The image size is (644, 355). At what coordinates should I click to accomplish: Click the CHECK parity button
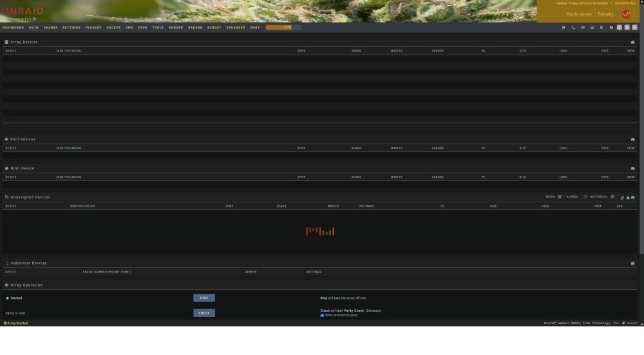204,313
